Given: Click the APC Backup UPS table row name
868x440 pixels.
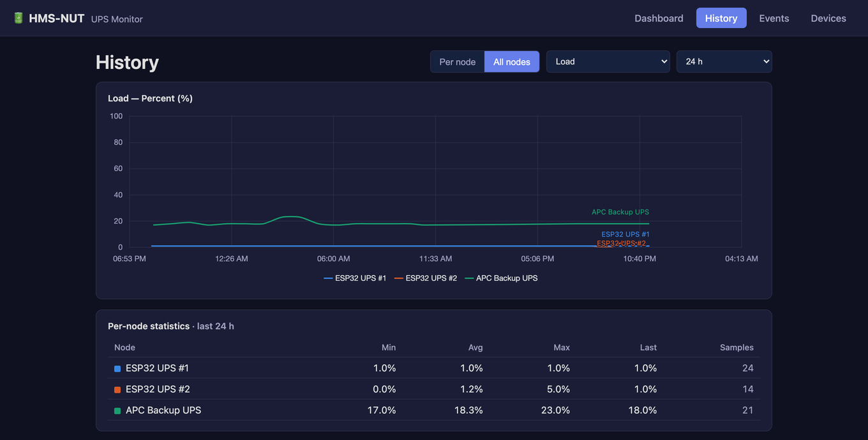Looking at the screenshot, I should (163, 410).
